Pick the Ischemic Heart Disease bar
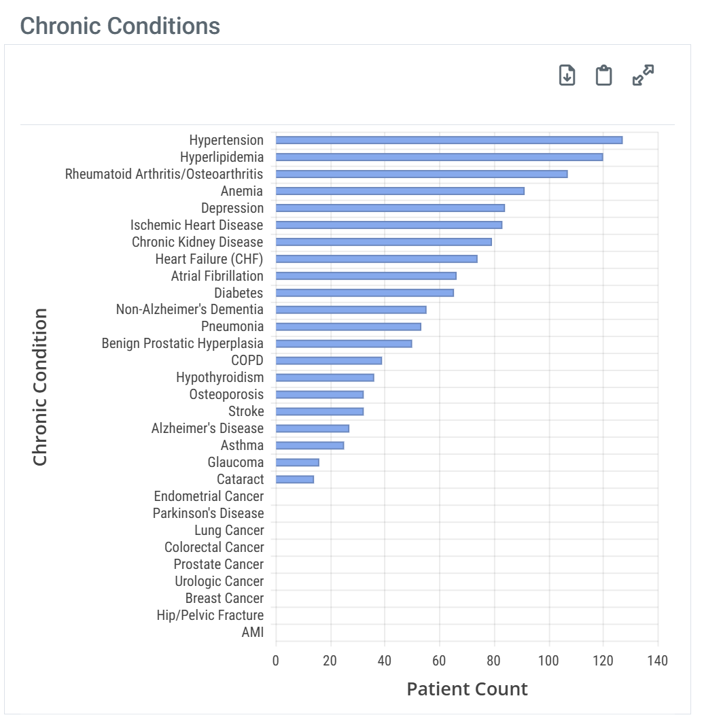Screen dimensions: 702x728 [x=389, y=225]
